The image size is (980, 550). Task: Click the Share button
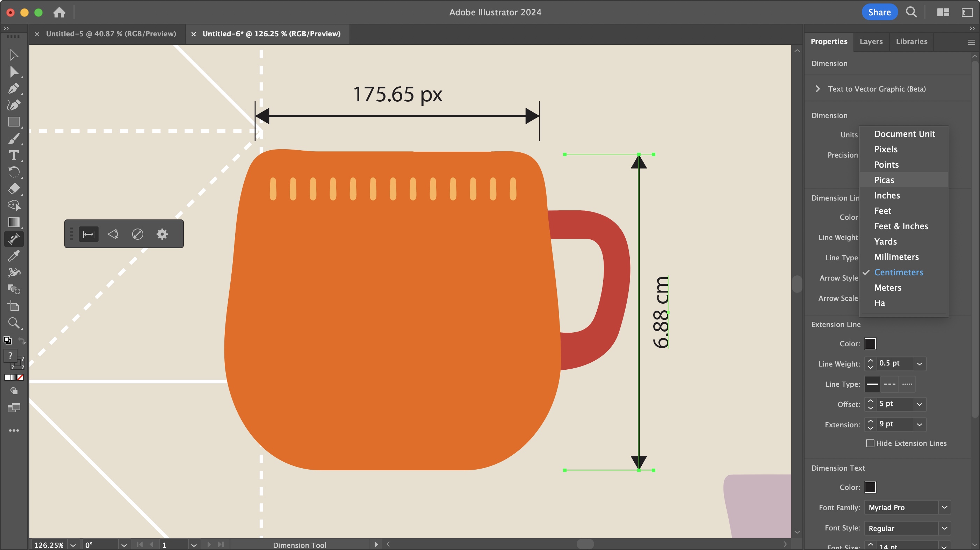point(879,12)
